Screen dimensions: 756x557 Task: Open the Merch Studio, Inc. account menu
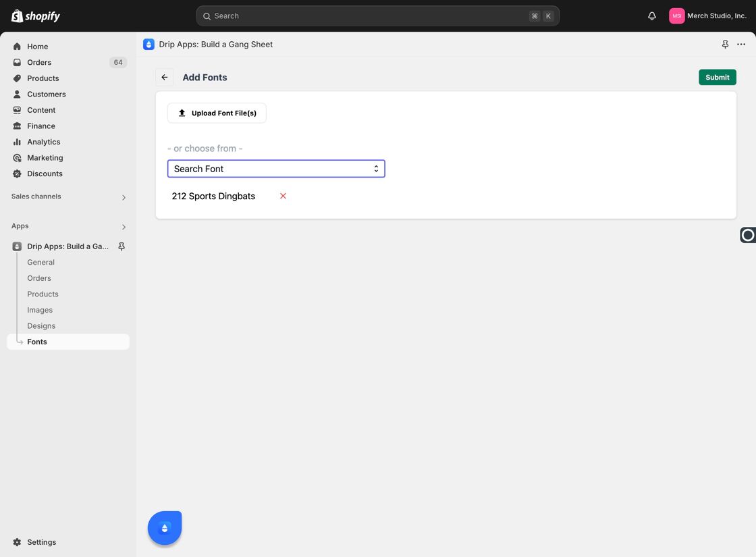tap(707, 16)
